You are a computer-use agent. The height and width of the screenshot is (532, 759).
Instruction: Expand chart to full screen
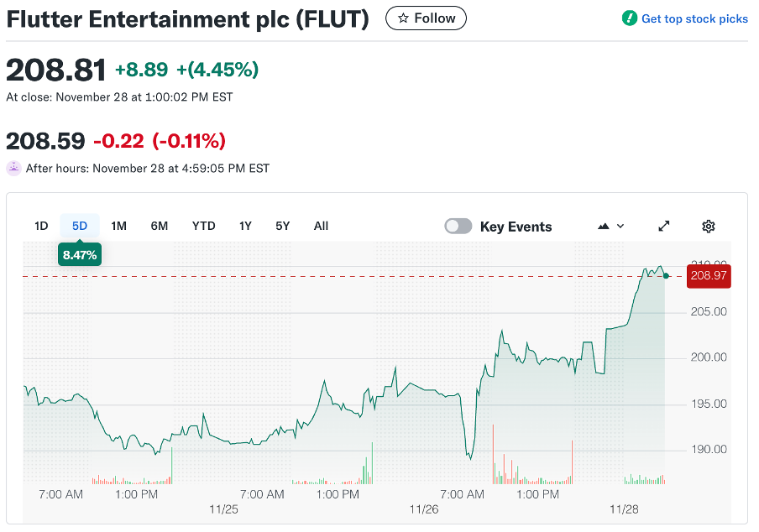pos(664,226)
